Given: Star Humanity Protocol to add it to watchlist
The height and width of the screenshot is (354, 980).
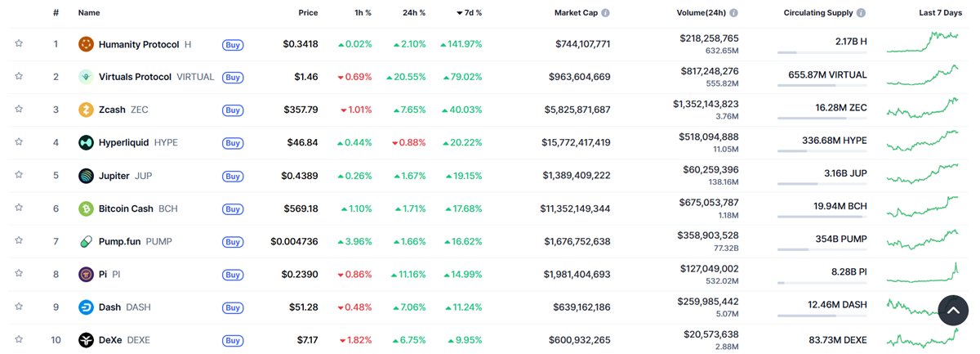Looking at the screenshot, I should coord(19,43).
